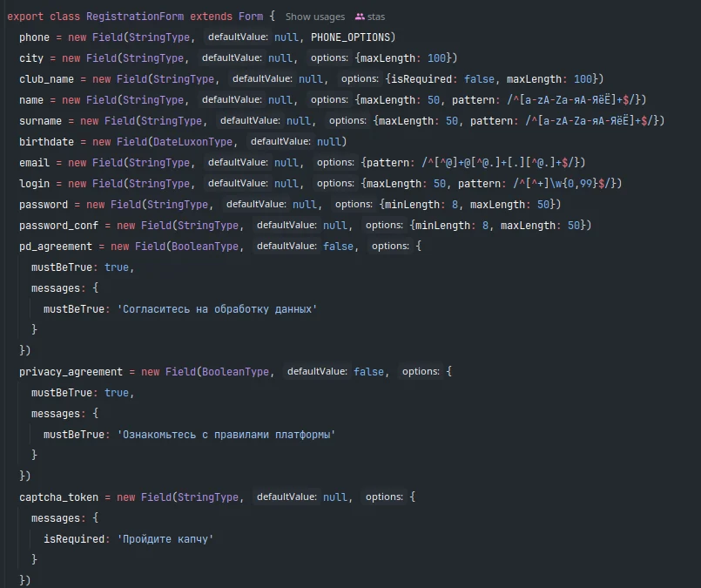Click the login regex pattern
This screenshot has height=588, width=701.
(564, 184)
